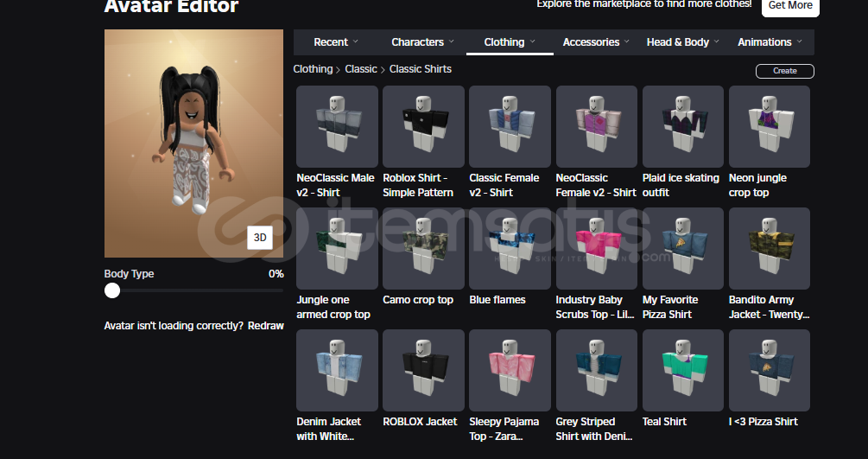Choose the Camo crop top thumbnail

coord(423,248)
